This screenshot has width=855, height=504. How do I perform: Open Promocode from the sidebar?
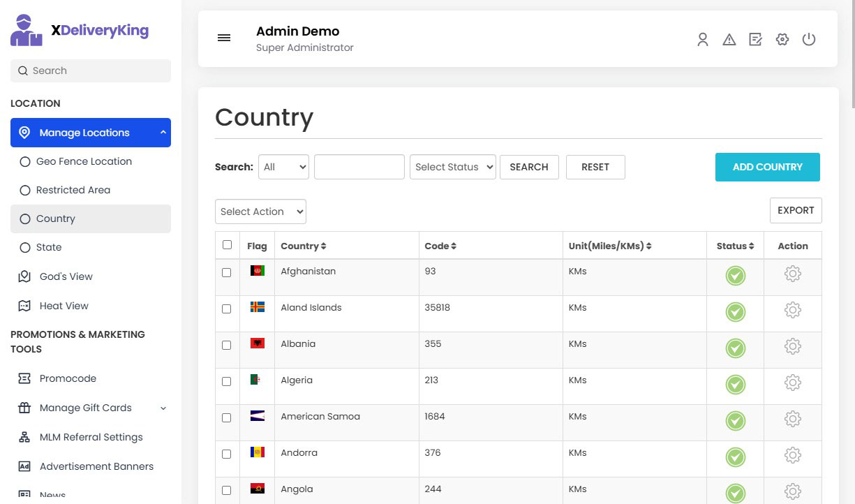68,378
